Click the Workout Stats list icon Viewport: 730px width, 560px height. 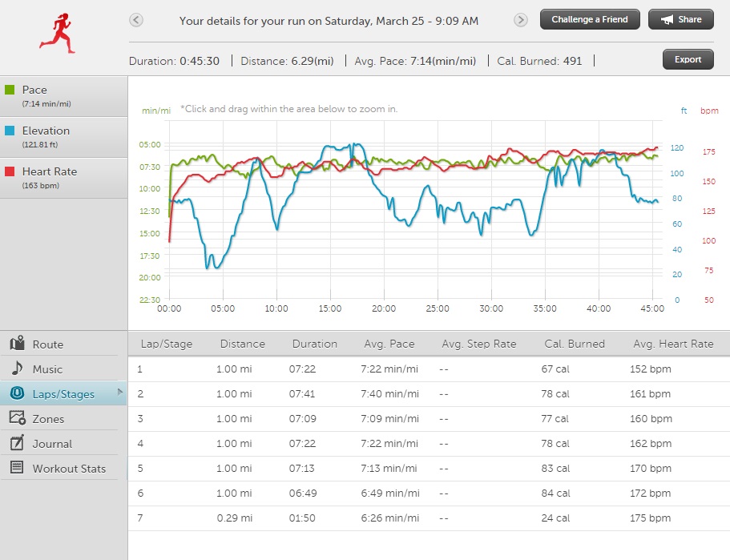17,468
